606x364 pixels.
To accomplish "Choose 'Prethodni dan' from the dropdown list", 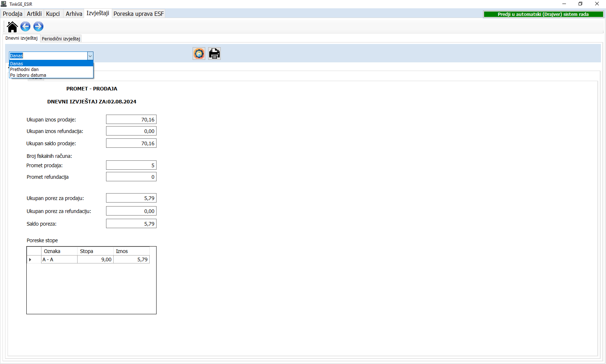I will coord(25,70).
